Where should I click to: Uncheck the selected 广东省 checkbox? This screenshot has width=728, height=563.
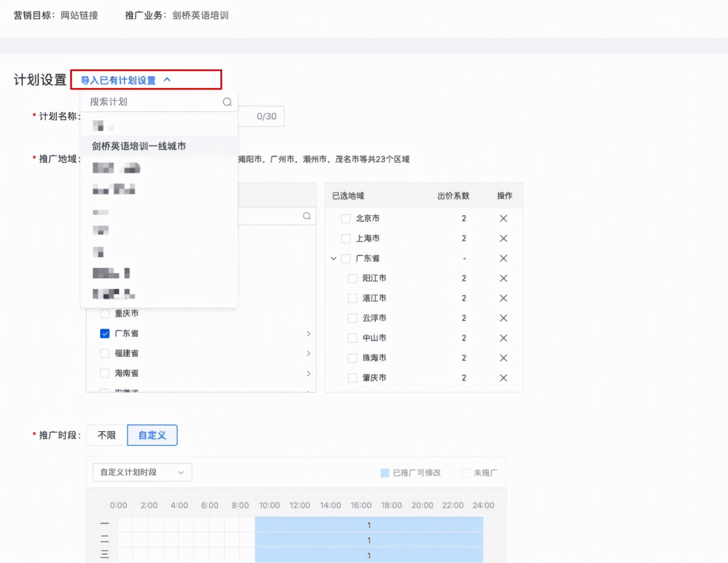pyautogui.click(x=104, y=333)
